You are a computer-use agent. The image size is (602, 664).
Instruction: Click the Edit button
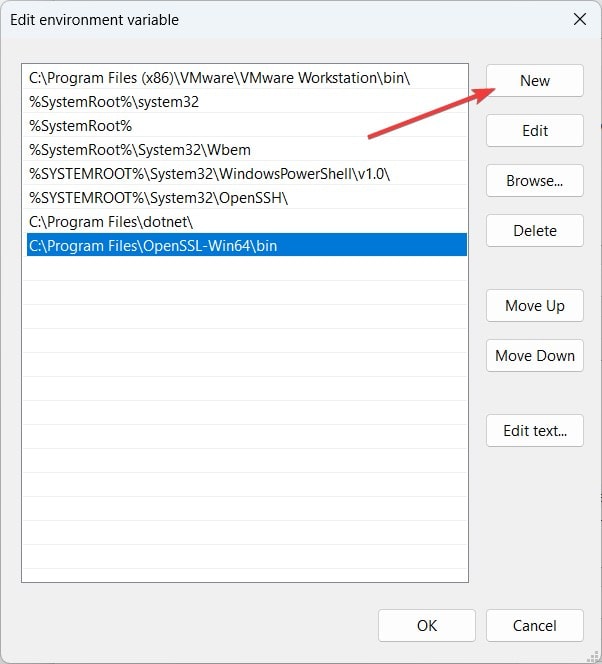(535, 130)
